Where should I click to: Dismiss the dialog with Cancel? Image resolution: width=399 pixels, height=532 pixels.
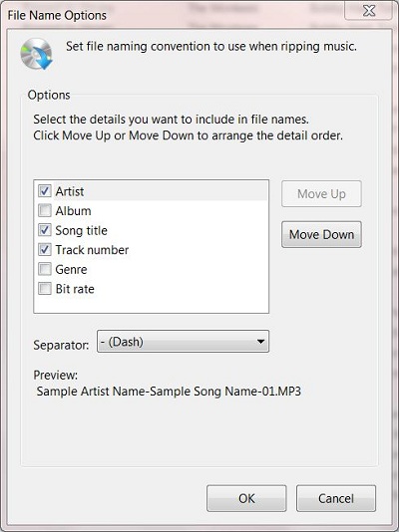(336, 498)
